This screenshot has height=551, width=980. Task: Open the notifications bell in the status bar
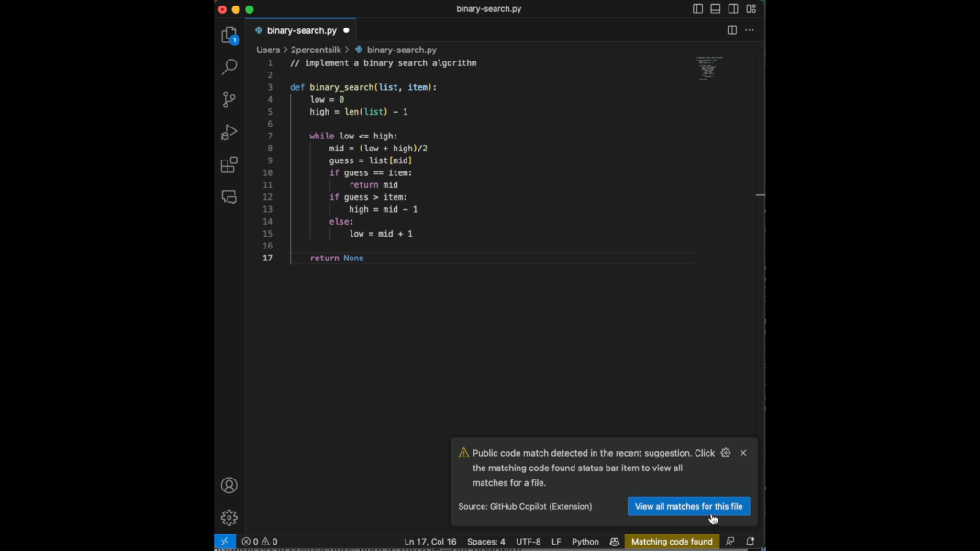click(x=750, y=541)
